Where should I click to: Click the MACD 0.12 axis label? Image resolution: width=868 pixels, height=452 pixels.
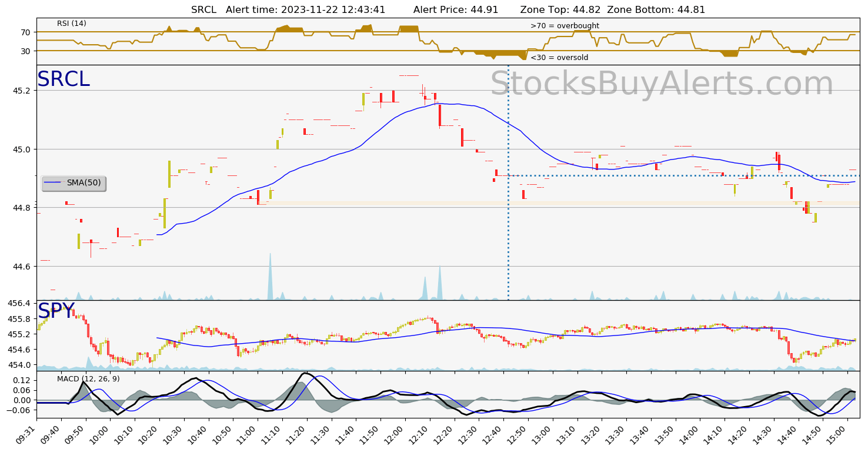24,381
